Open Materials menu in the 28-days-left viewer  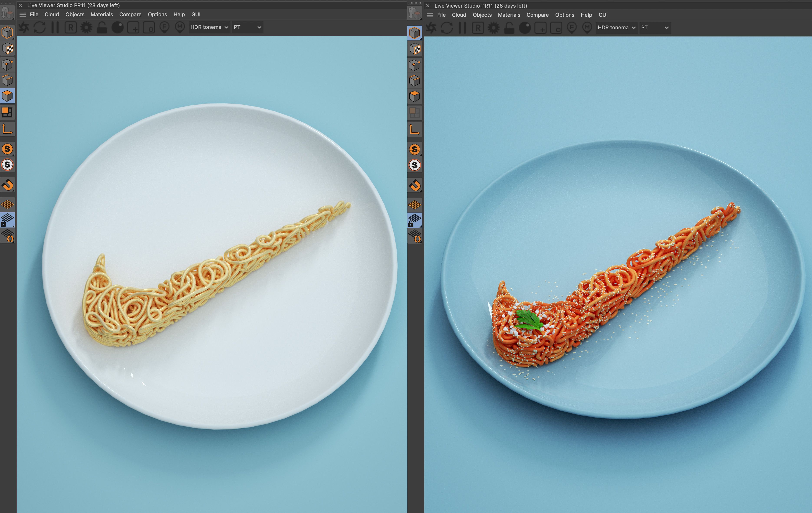click(102, 15)
